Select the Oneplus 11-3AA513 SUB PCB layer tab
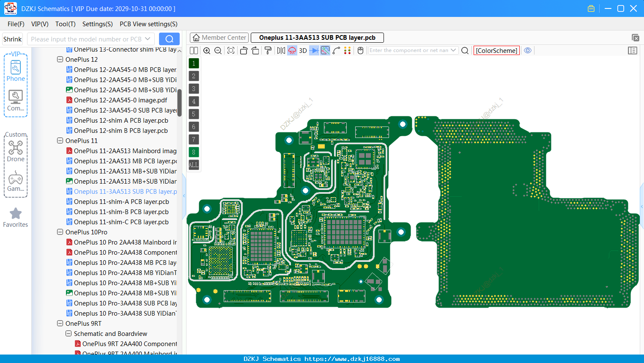The height and width of the screenshot is (363, 644). pos(317,38)
